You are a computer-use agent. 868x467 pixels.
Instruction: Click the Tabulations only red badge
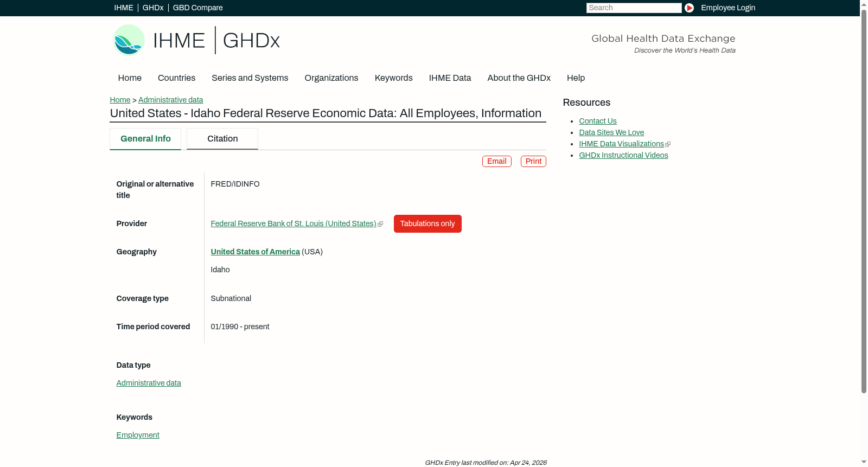[427, 224]
